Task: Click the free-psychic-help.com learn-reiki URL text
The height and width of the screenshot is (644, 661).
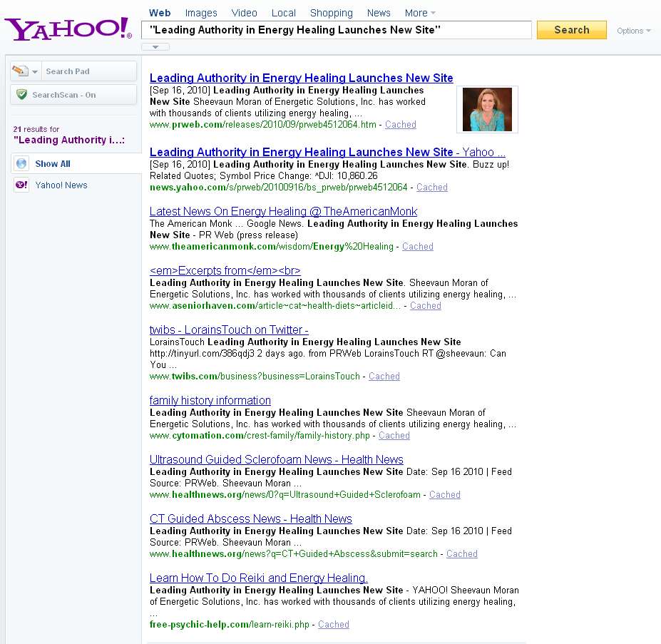Action: pyautogui.click(x=230, y=625)
